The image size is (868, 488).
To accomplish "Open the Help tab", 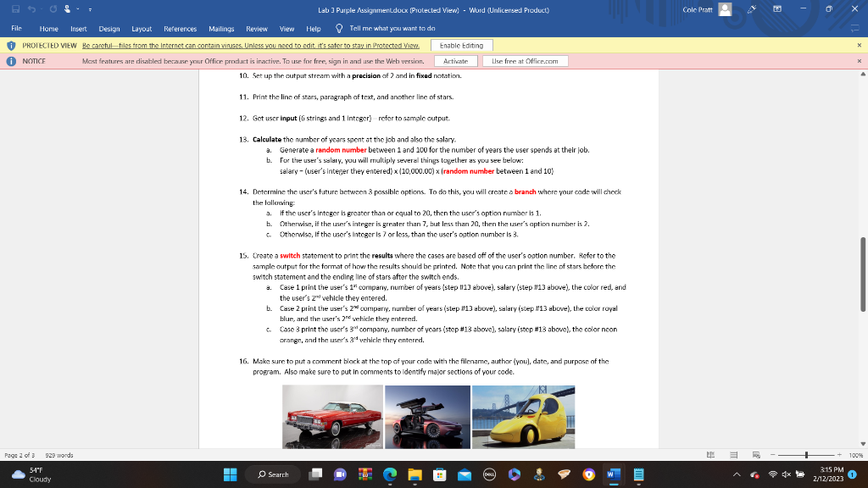I will [x=314, y=28].
